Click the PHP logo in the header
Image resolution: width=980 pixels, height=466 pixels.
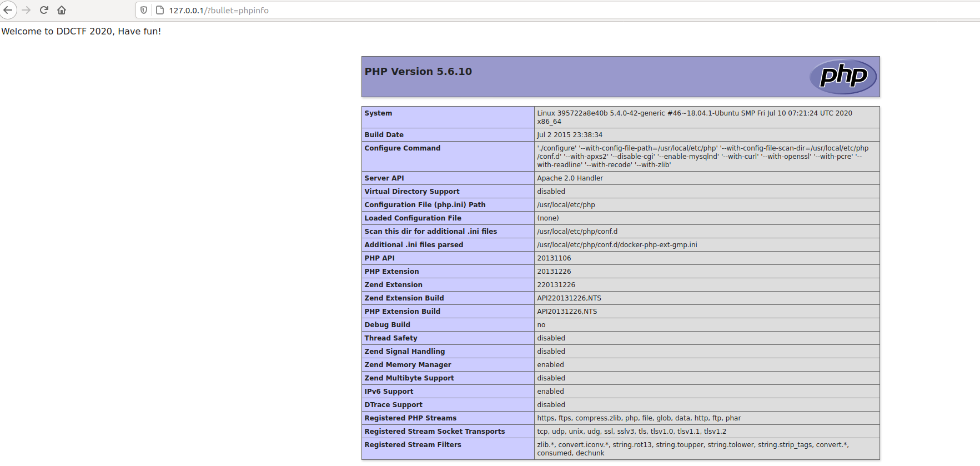coord(842,76)
